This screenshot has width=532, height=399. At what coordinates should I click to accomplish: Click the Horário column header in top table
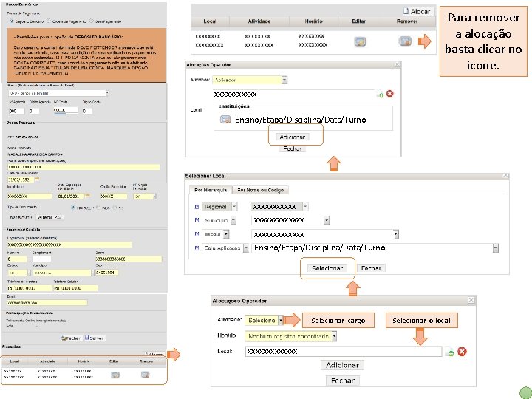point(313,21)
